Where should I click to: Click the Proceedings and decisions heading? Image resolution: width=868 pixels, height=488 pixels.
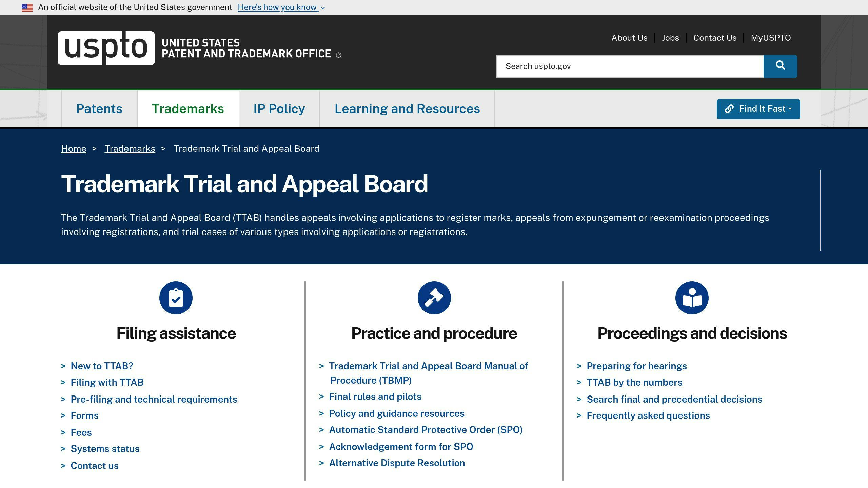coord(692,333)
